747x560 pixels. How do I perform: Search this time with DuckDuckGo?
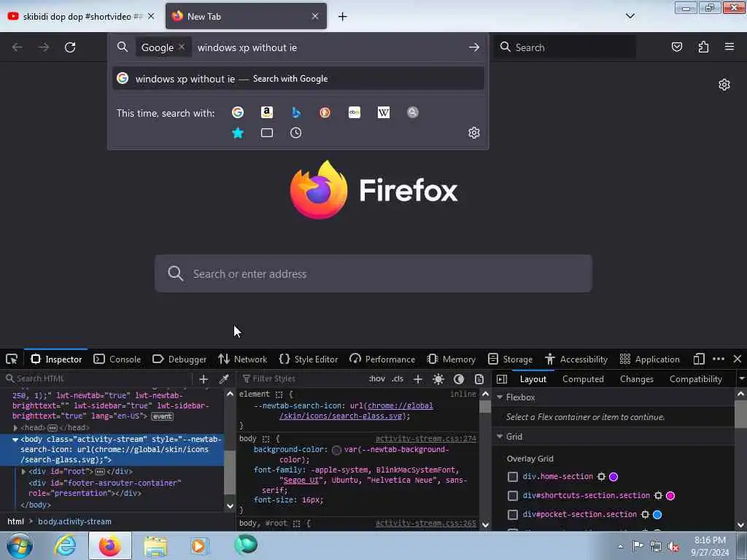coord(325,112)
